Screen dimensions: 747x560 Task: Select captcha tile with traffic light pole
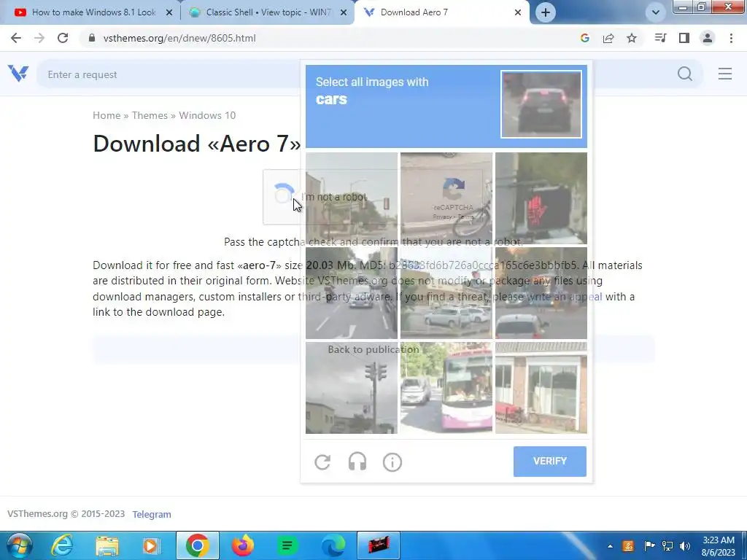(x=352, y=388)
